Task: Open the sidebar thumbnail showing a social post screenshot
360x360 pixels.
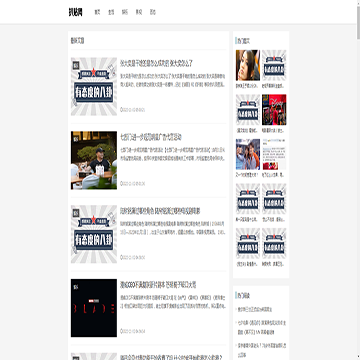Action: (x=274, y=154)
